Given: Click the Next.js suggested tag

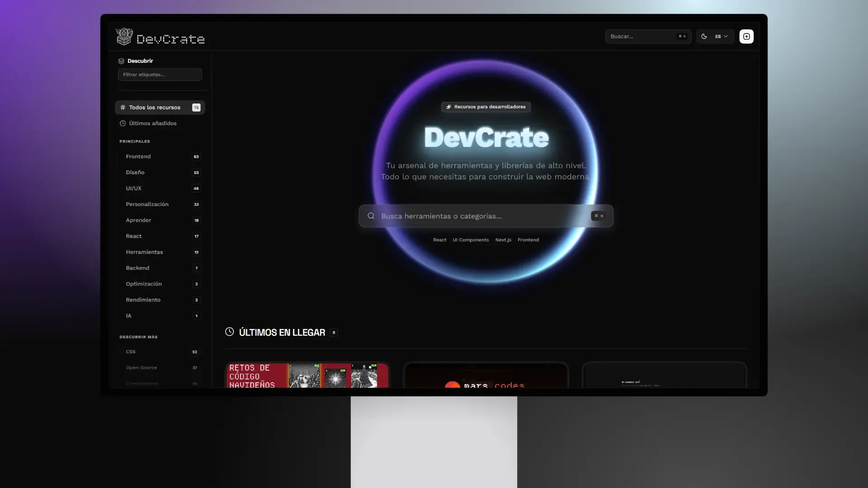Looking at the screenshot, I should pyautogui.click(x=503, y=240).
